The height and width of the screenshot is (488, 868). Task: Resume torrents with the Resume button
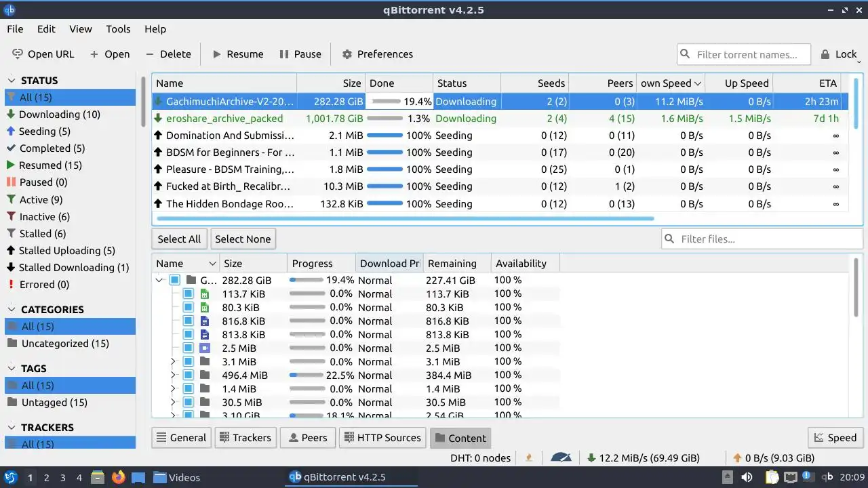click(237, 54)
